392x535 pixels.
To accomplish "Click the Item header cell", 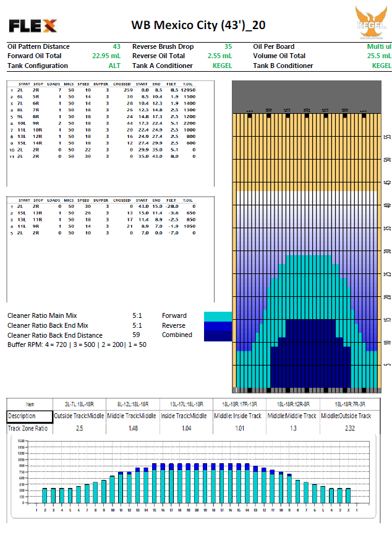I will tap(30, 404).
